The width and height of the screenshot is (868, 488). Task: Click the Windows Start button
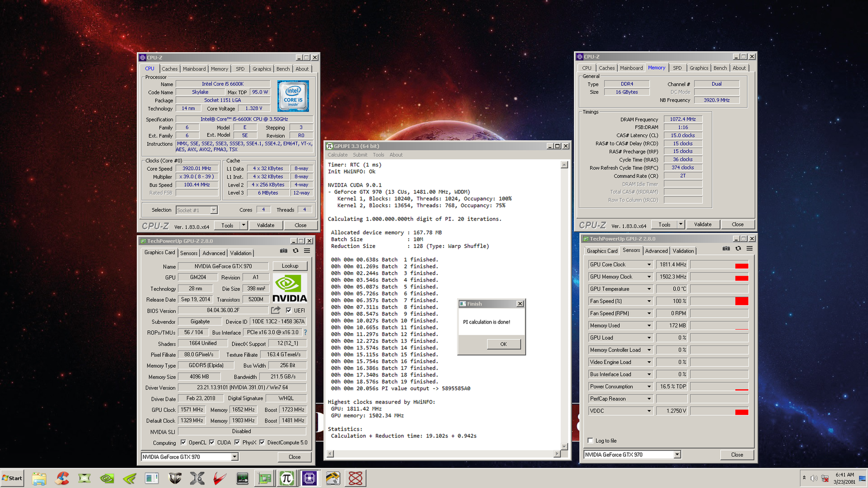pos(12,478)
